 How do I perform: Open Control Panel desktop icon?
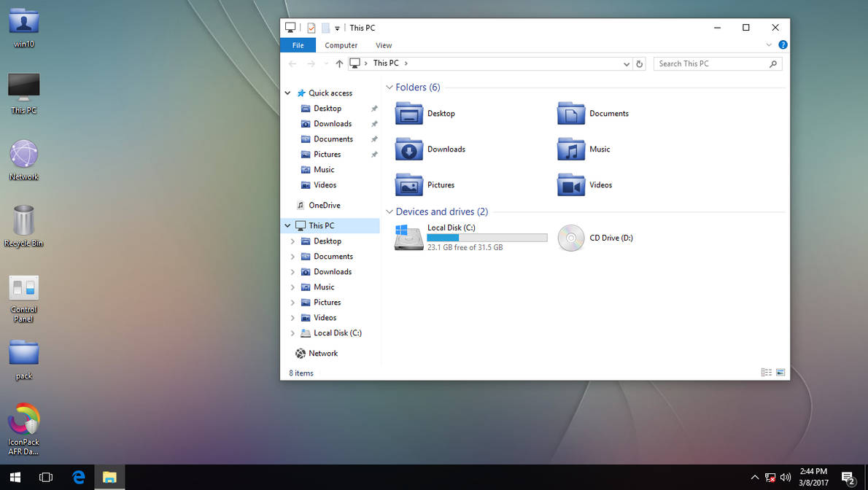click(x=24, y=298)
